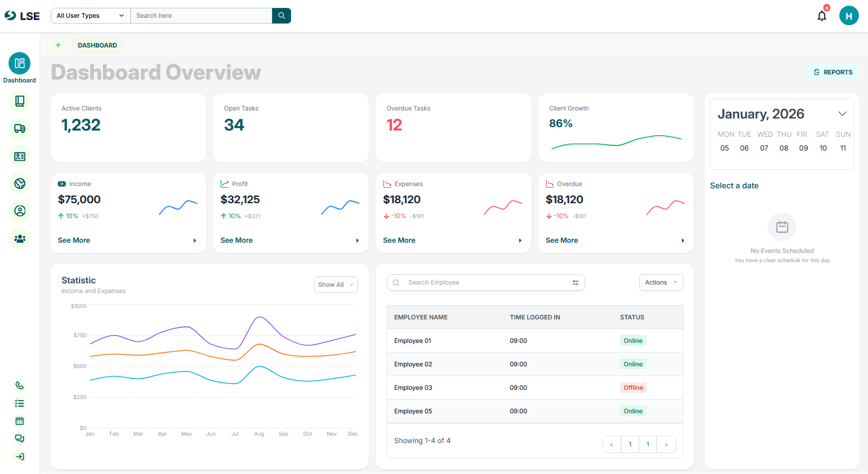Go to the next employee table page
The image size is (868, 474).
[666, 444]
